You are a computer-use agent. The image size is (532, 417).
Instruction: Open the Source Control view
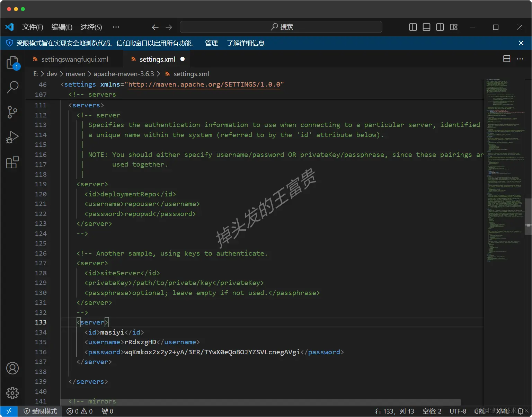pyautogui.click(x=12, y=112)
